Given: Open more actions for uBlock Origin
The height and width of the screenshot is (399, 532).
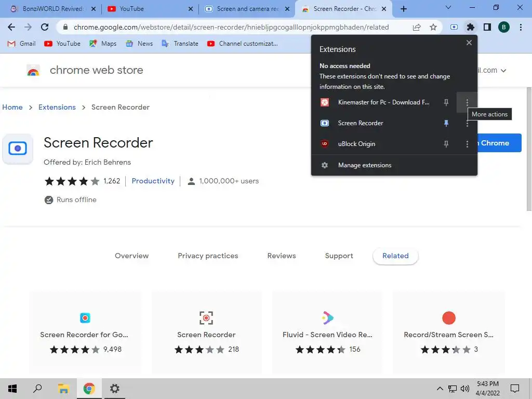Looking at the screenshot, I should point(467,144).
